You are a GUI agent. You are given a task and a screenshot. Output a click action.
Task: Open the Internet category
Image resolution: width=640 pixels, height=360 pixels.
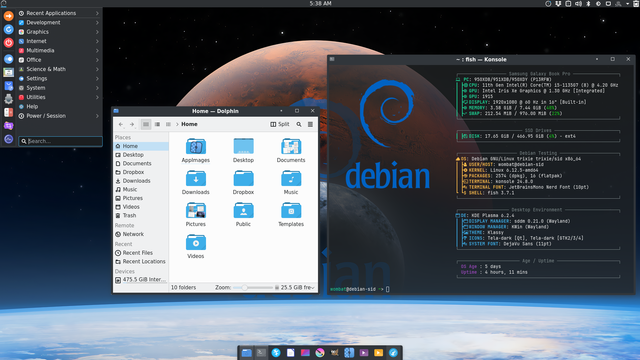[x=59, y=41]
